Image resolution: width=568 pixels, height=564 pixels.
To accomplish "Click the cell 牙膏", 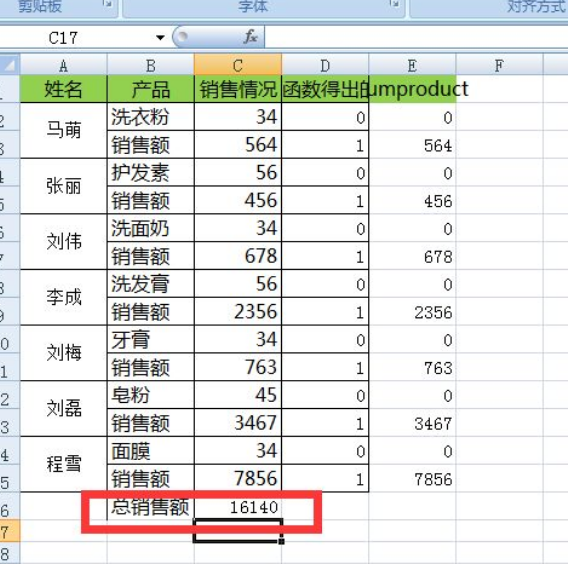I will pos(151,339).
